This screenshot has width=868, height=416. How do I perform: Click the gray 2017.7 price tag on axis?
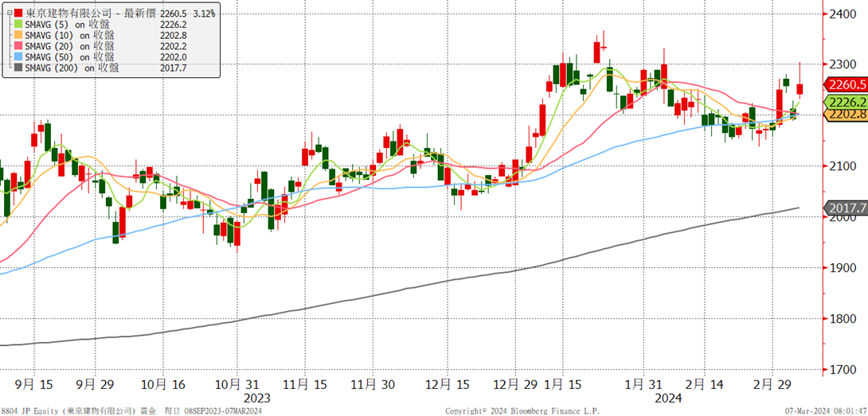point(846,208)
